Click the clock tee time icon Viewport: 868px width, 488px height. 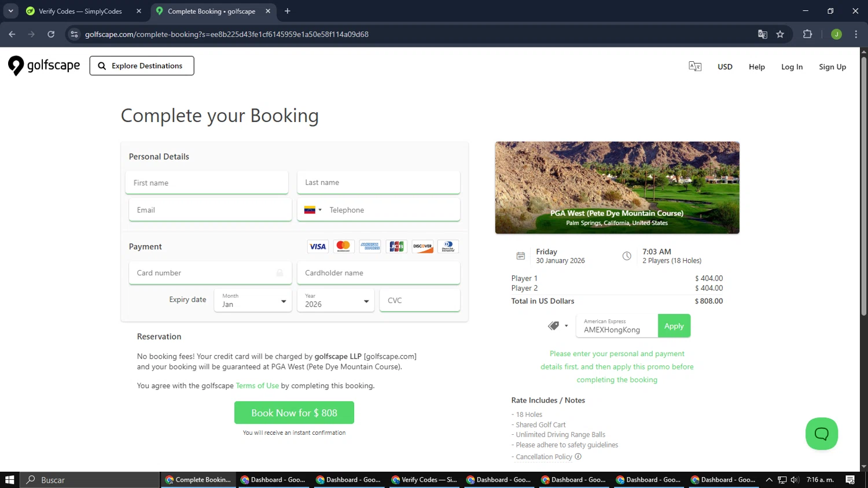[x=627, y=256]
